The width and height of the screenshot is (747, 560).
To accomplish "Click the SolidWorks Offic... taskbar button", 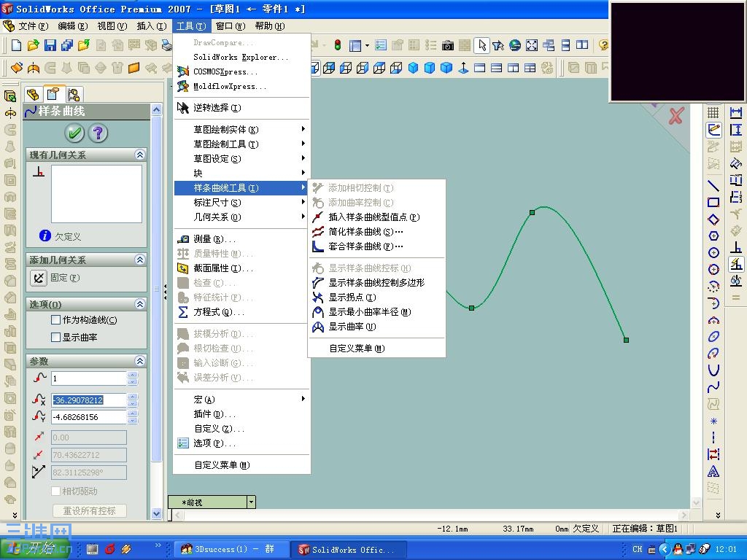I will tap(349, 549).
